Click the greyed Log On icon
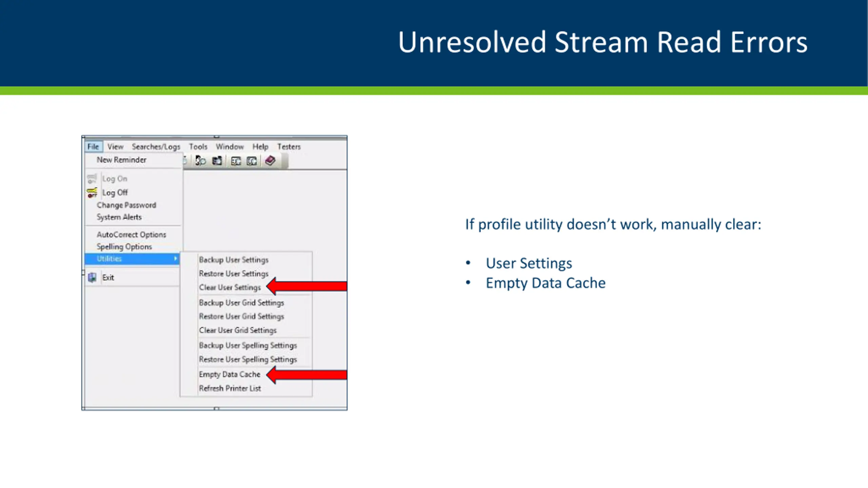Viewport: 868px width, 488px height. [92, 178]
